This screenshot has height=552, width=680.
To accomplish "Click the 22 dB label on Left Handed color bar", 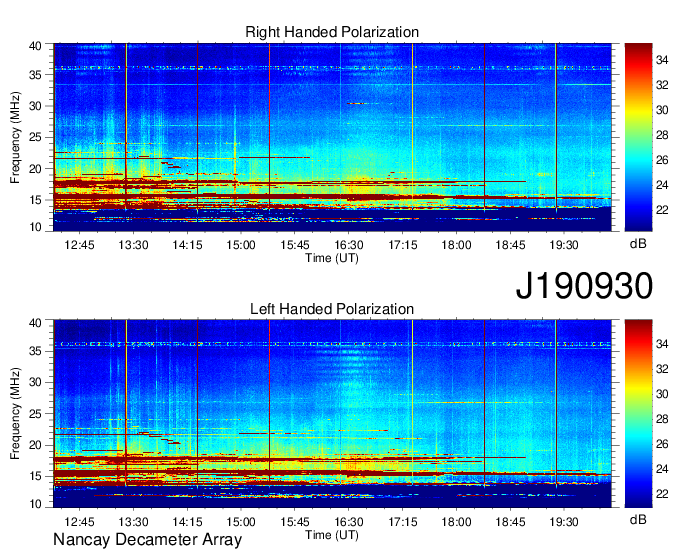I will click(x=662, y=494).
